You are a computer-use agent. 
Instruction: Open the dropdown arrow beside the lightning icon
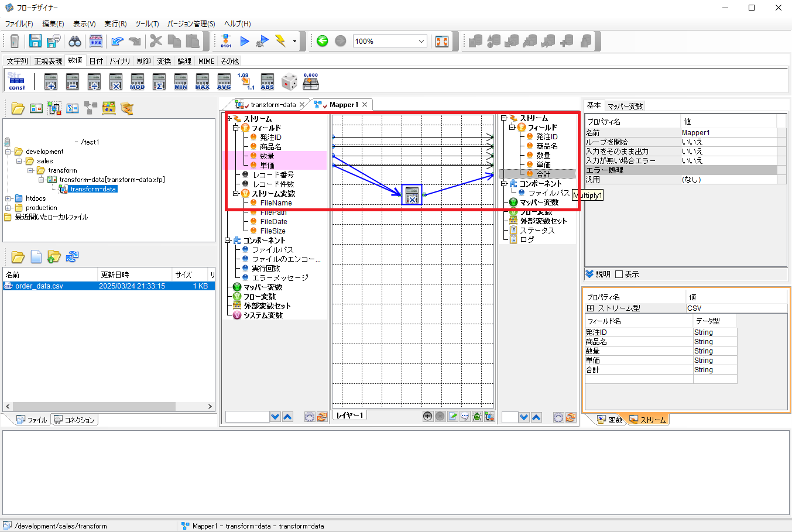pos(294,42)
